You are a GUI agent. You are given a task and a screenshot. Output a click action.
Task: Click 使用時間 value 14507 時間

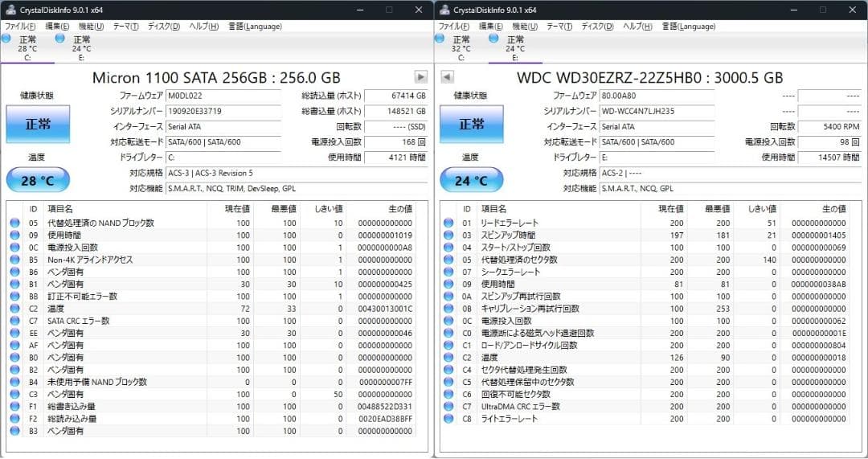pos(829,158)
